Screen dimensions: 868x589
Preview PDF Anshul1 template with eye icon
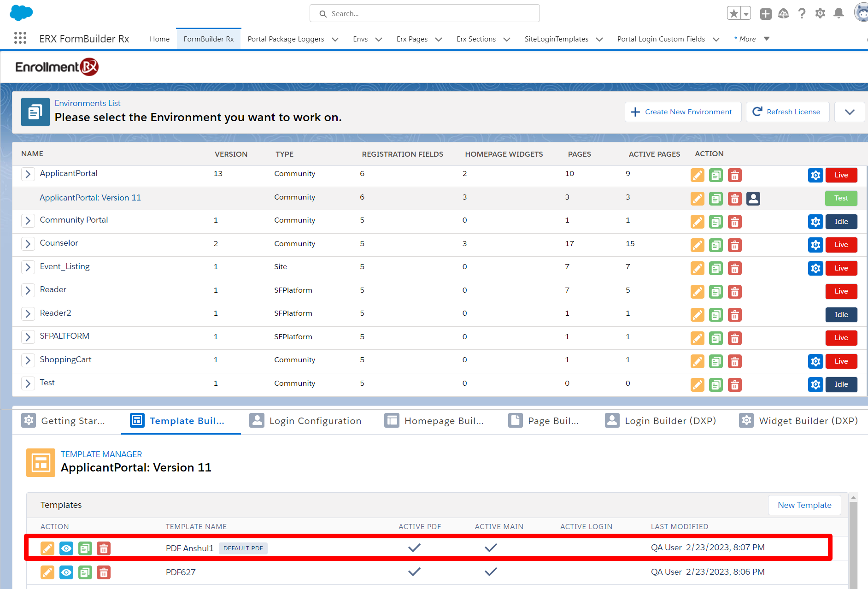click(x=66, y=548)
